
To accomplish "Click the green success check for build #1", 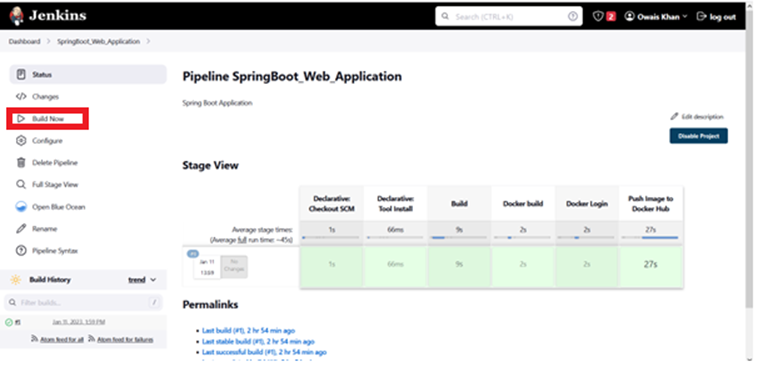I will [9, 322].
